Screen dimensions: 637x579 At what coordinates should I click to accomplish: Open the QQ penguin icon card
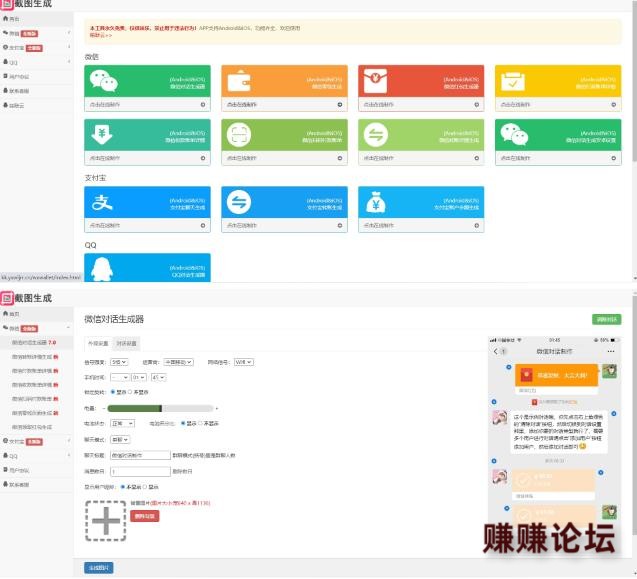(147, 267)
